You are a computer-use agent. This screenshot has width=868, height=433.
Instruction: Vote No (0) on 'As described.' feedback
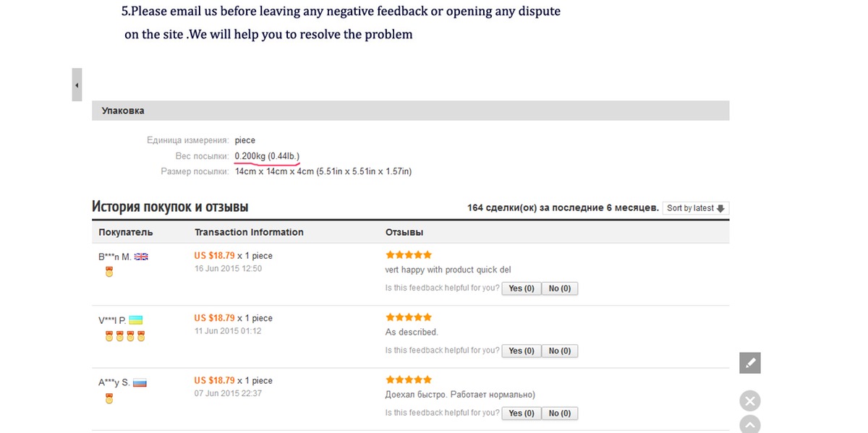pyautogui.click(x=559, y=351)
